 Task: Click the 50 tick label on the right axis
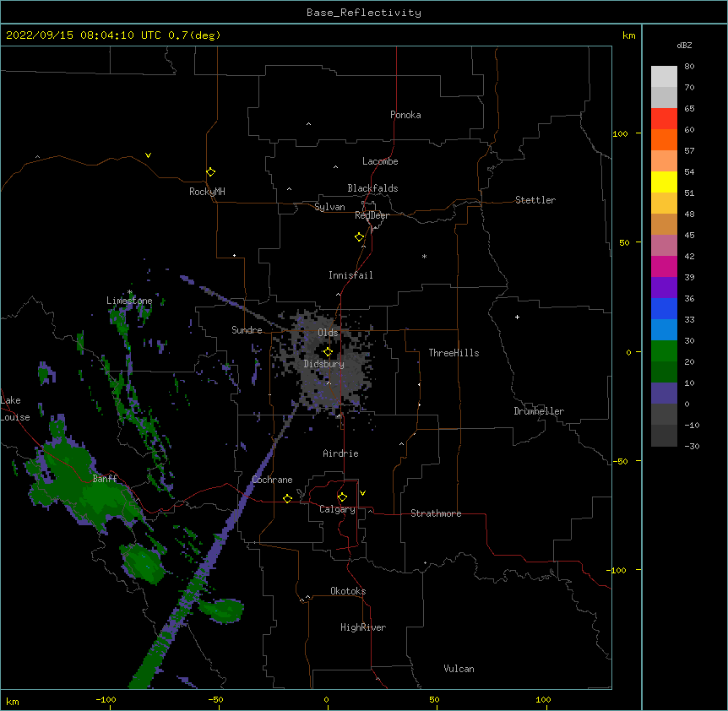tap(624, 242)
